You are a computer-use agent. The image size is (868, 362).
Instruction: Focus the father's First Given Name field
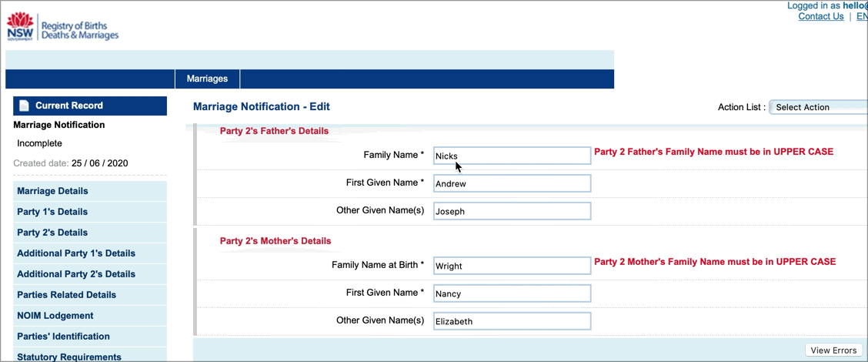512,183
